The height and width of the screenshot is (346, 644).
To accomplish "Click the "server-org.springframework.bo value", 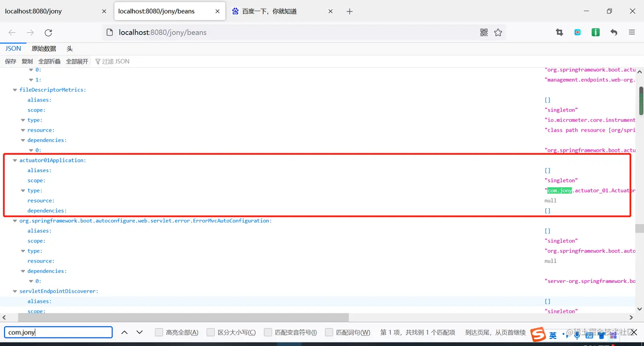I will coord(590,281).
